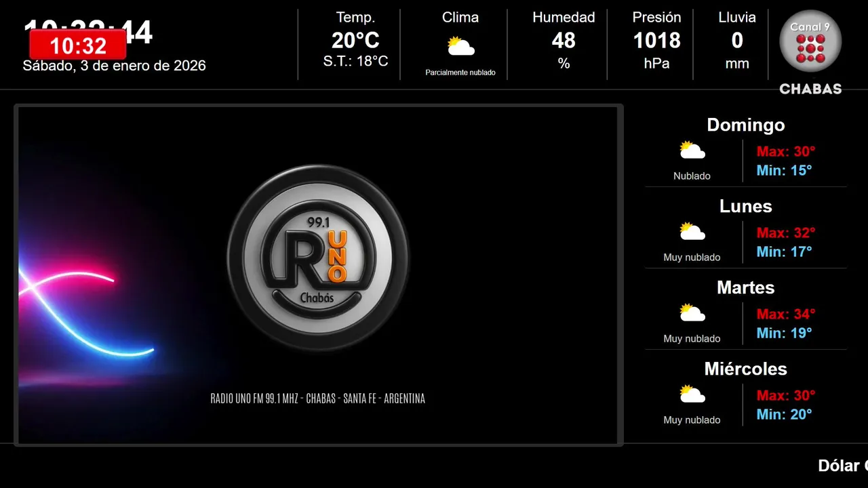868x488 pixels.
Task: Click the Dólar ticker text
Action: (843, 466)
